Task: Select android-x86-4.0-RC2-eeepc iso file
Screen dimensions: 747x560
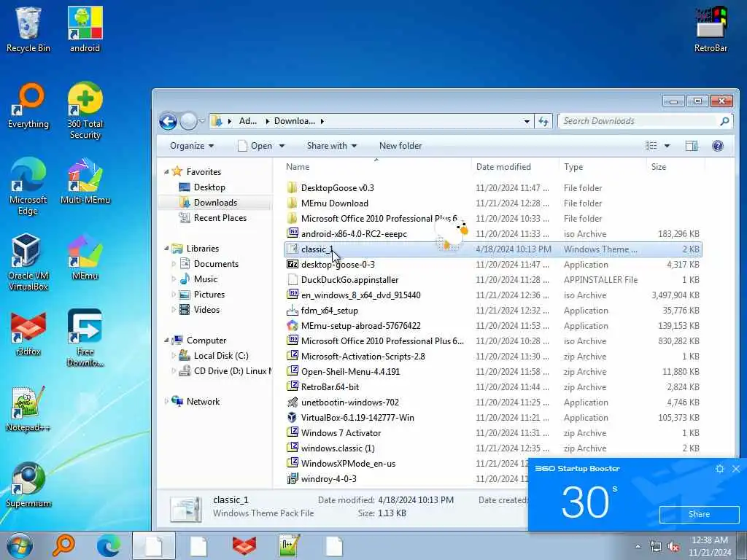Action: pyautogui.click(x=492, y=234)
